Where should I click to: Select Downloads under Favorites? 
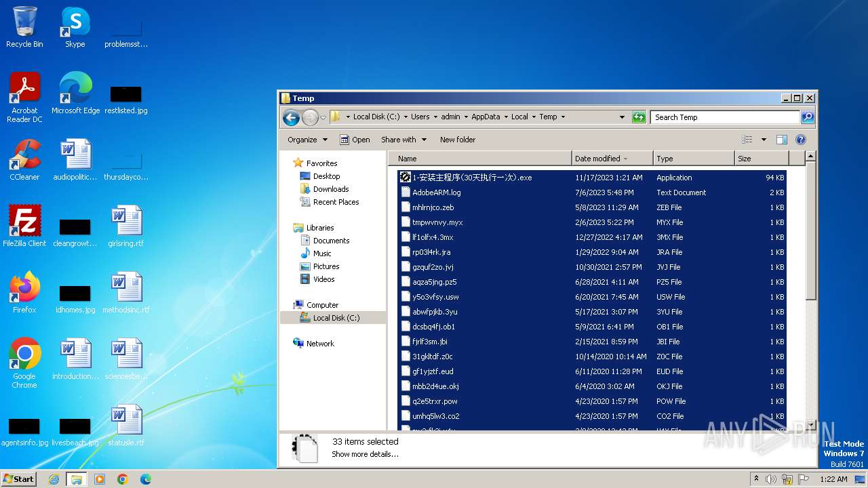(x=324, y=189)
